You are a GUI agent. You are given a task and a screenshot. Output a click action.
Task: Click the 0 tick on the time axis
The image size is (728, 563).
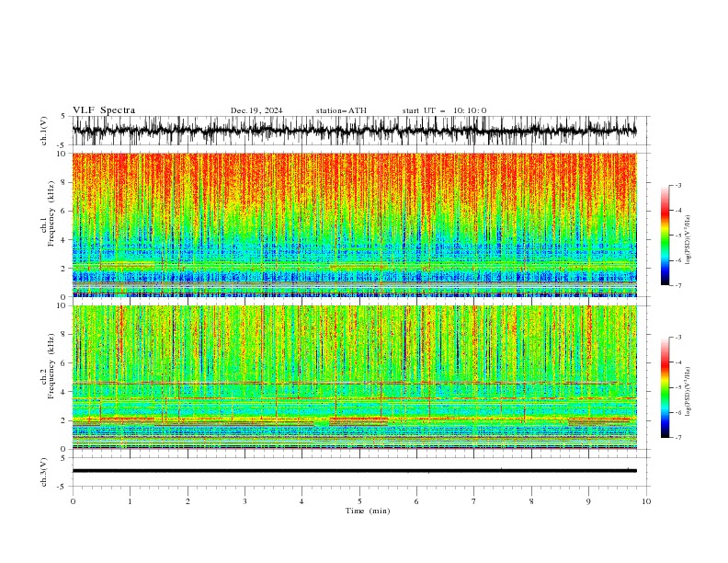73,501
